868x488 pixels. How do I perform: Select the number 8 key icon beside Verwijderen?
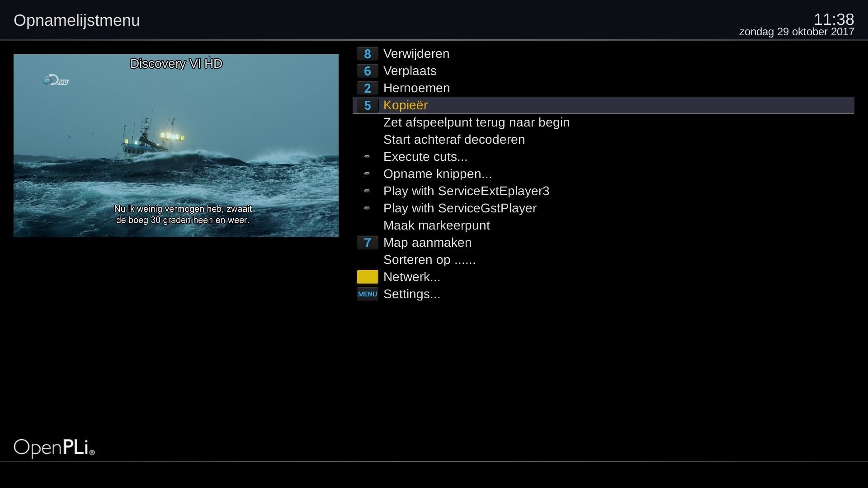point(368,54)
